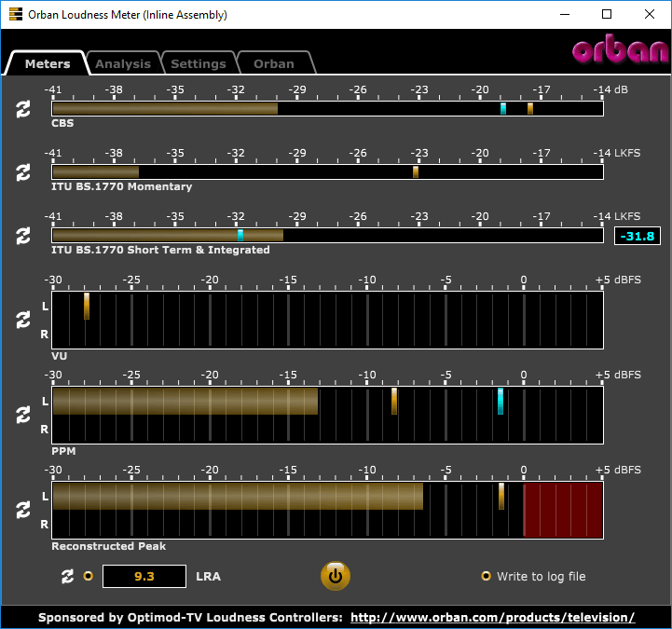Click the orange marker on Reconstructed Peak meter

pyautogui.click(x=501, y=496)
